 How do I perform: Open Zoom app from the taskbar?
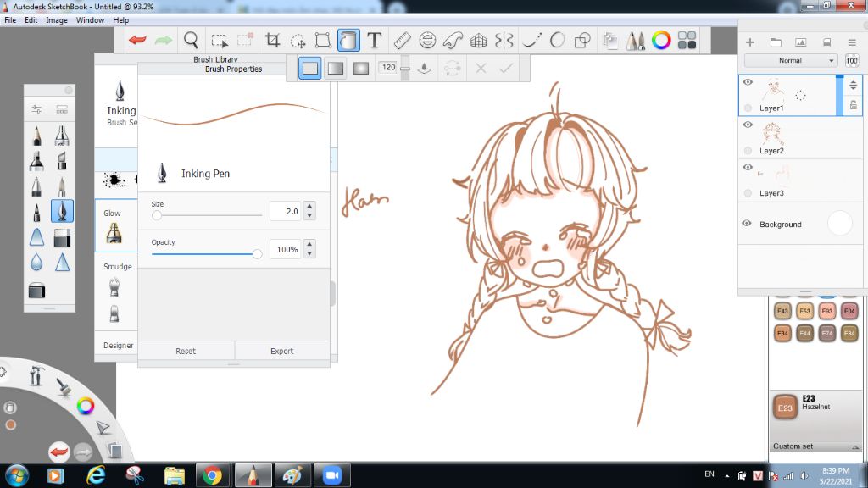pos(332,475)
